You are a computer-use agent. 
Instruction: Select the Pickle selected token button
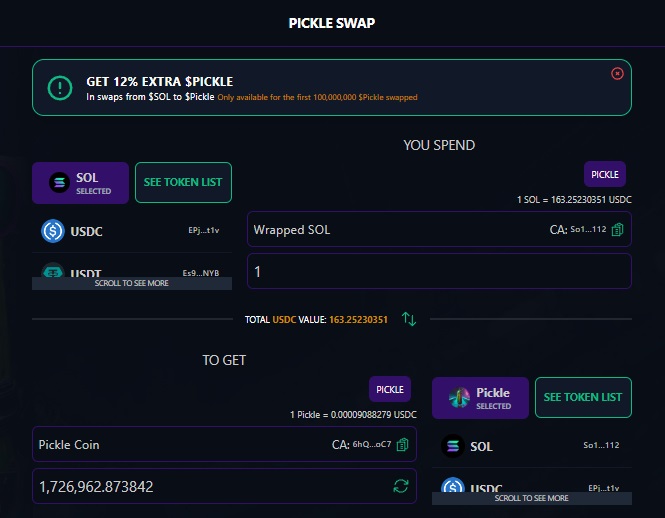pos(480,398)
